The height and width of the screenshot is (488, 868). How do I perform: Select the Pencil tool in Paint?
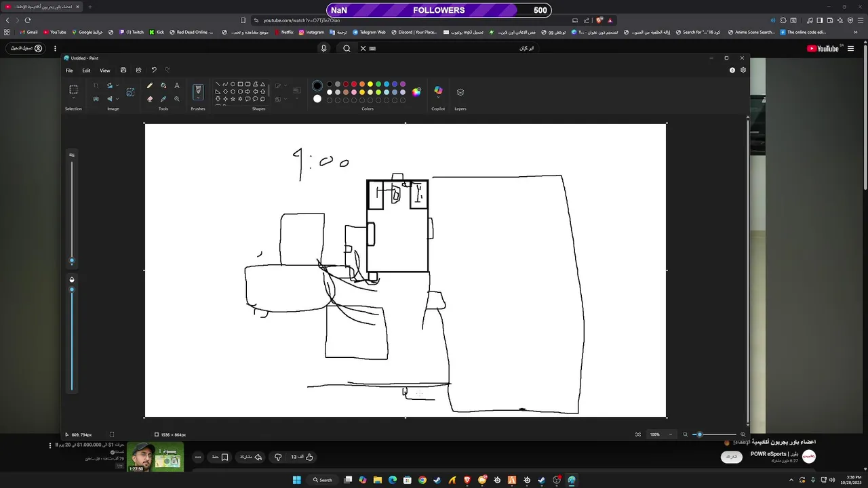[150, 86]
